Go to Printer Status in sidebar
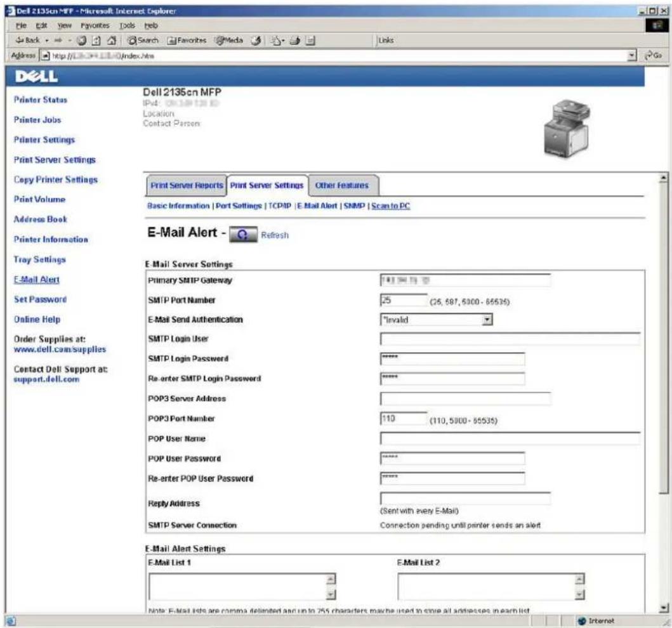The image size is (672, 628). [x=40, y=100]
